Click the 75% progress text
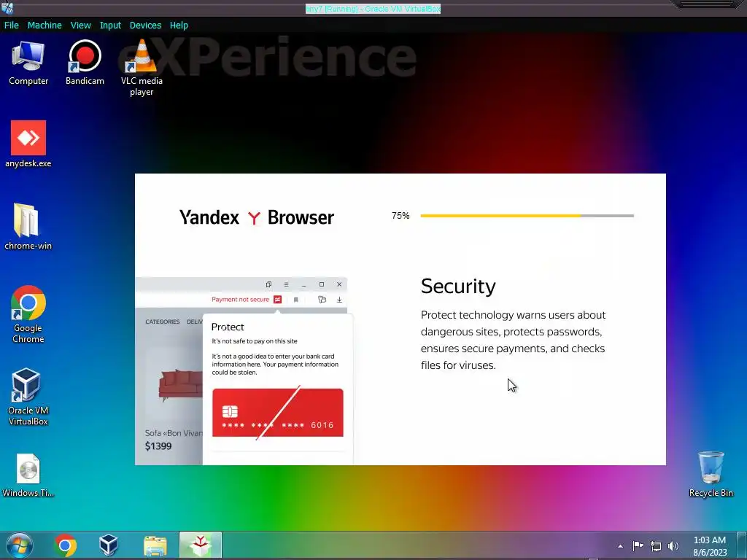 coord(400,216)
